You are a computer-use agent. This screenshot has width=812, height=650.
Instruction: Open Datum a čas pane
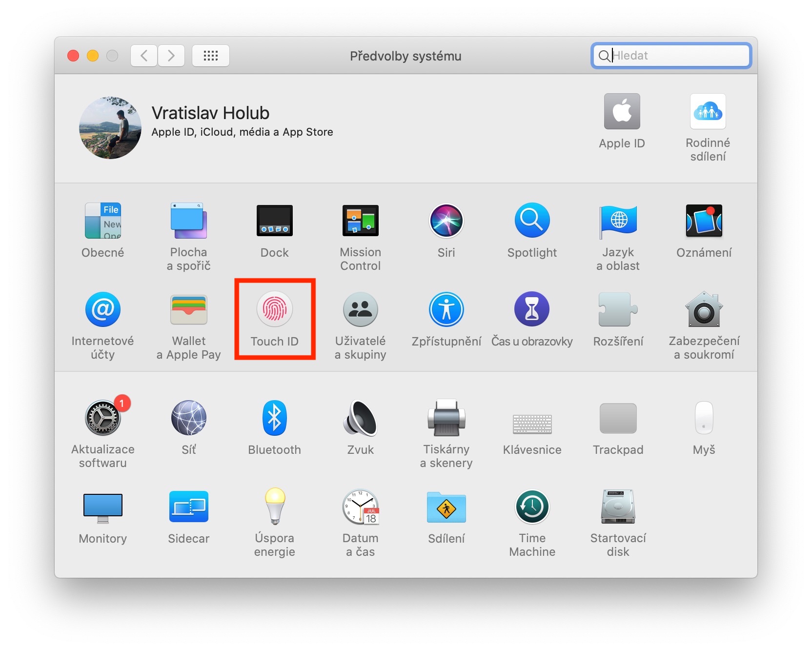tap(361, 507)
